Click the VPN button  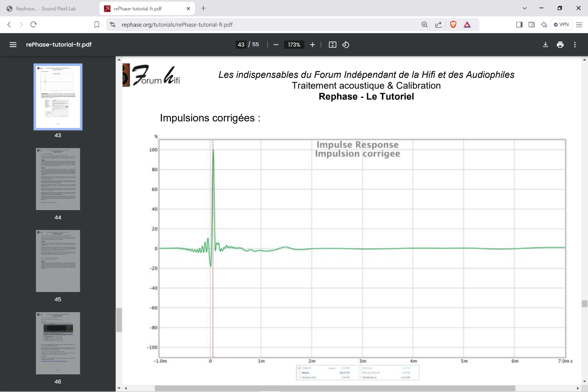coord(561,25)
